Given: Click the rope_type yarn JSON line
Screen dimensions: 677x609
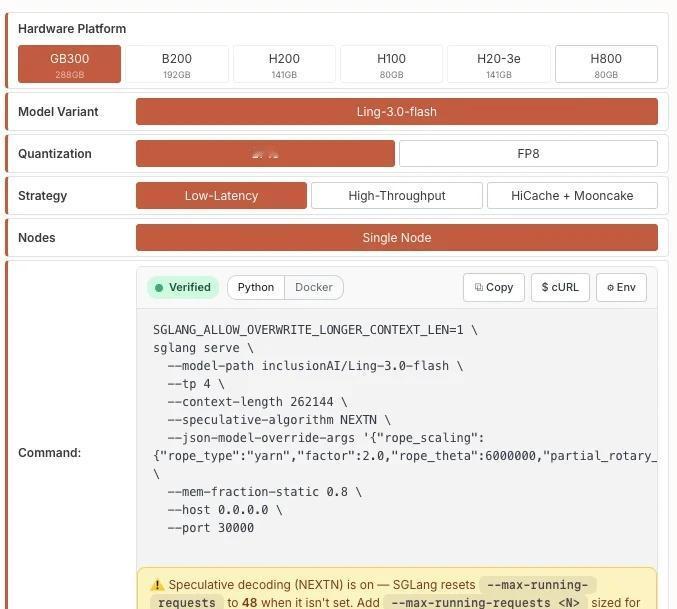Looking at the screenshot, I should (x=405, y=456).
